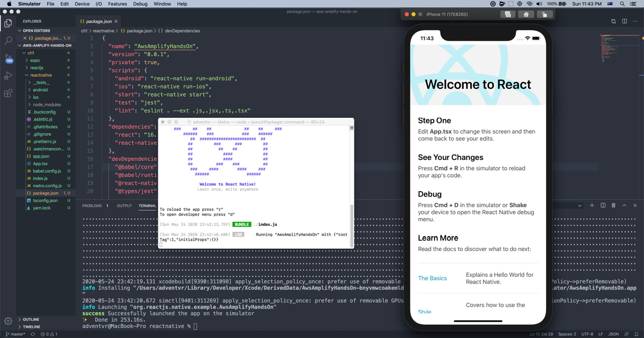Switch to the PROBLEMS panel tab
The image size is (644, 338).
92,206
